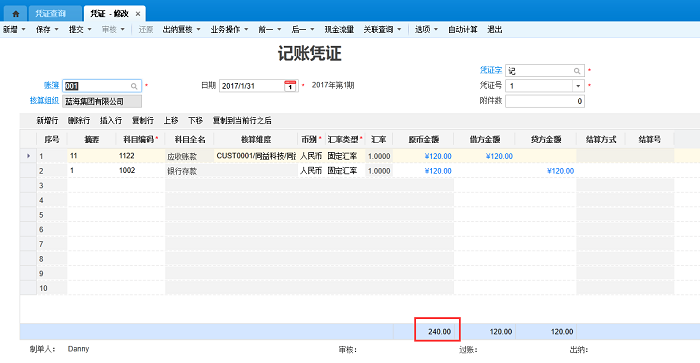700x363 pixels.
Task: Click the 删除行 button
Action: [79, 121]
